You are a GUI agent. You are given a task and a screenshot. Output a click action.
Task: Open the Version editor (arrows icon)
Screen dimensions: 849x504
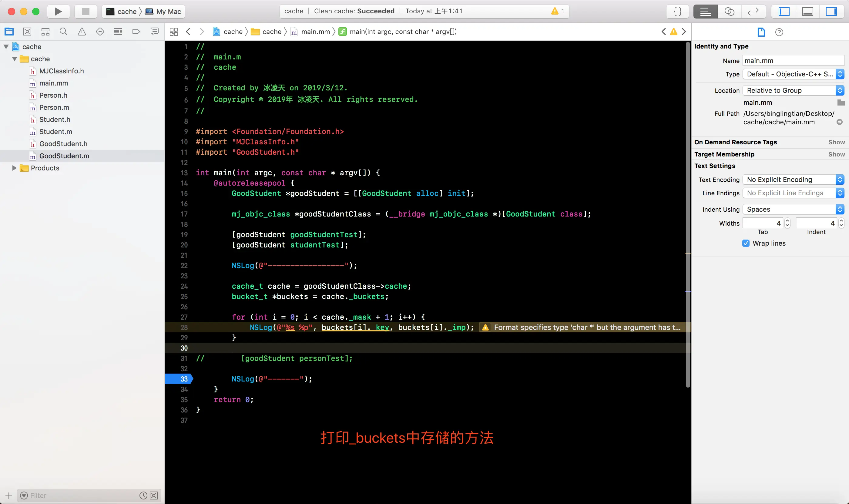click(753, 12)
